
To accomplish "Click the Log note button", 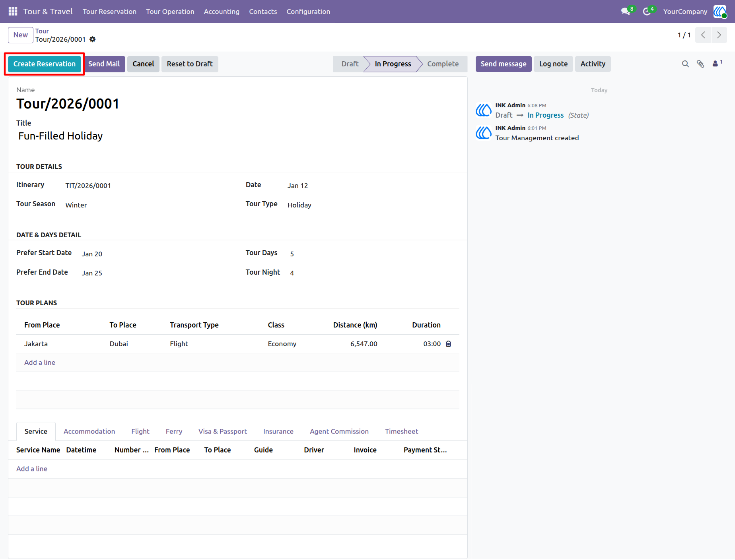I will pos(553,64).
